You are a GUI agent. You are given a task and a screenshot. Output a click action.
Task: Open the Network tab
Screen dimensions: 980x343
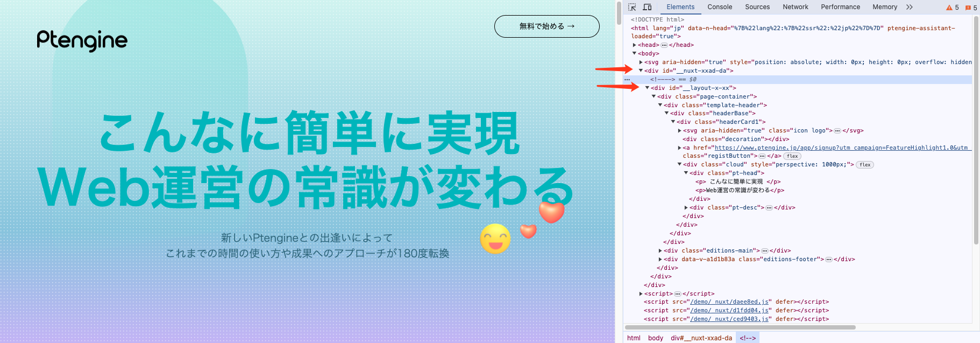tap(795, 7)
